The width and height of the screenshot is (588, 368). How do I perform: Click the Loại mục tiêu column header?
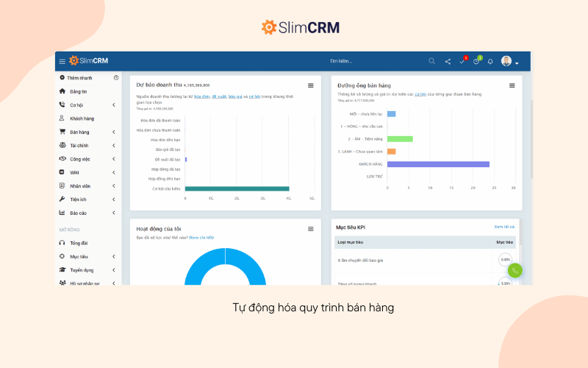point(351,242)
